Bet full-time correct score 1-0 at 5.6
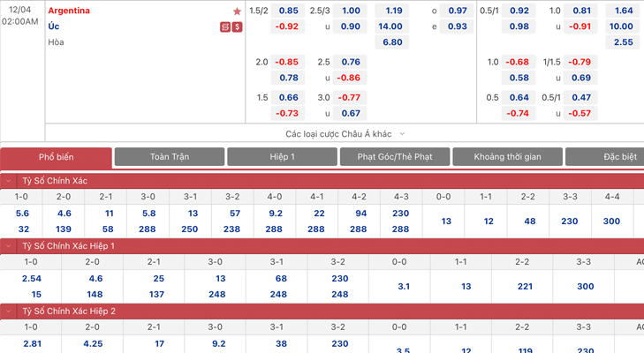 coord(22,214)
